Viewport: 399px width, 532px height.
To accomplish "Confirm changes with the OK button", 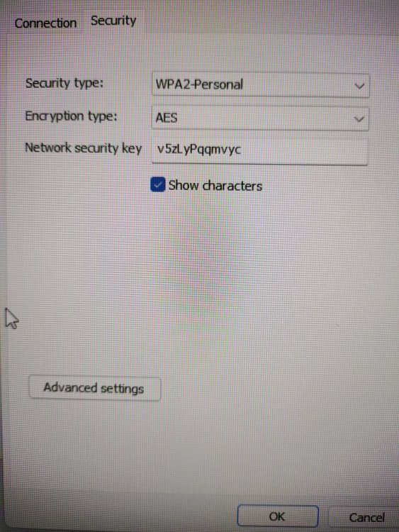I will click(277, 516).
